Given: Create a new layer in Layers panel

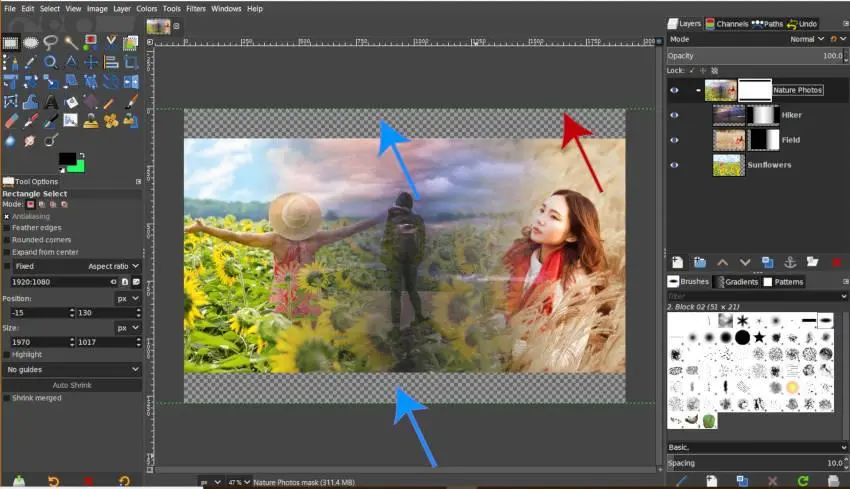Looking at the screenshot, I should (x=678, y=262).
